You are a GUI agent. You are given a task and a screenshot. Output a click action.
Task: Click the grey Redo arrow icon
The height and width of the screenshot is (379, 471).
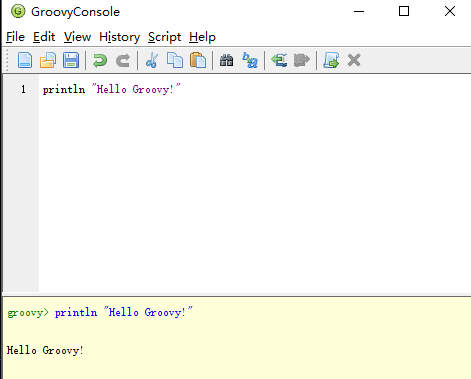pyautogui.click(x=123, y=61)
